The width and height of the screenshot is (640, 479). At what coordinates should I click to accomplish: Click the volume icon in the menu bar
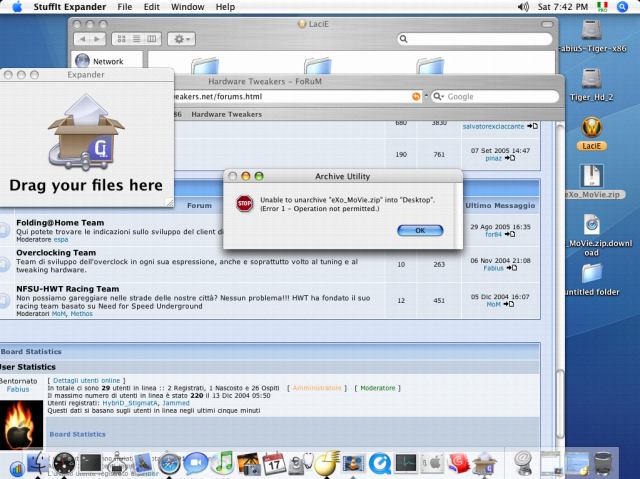click(523, 7)
